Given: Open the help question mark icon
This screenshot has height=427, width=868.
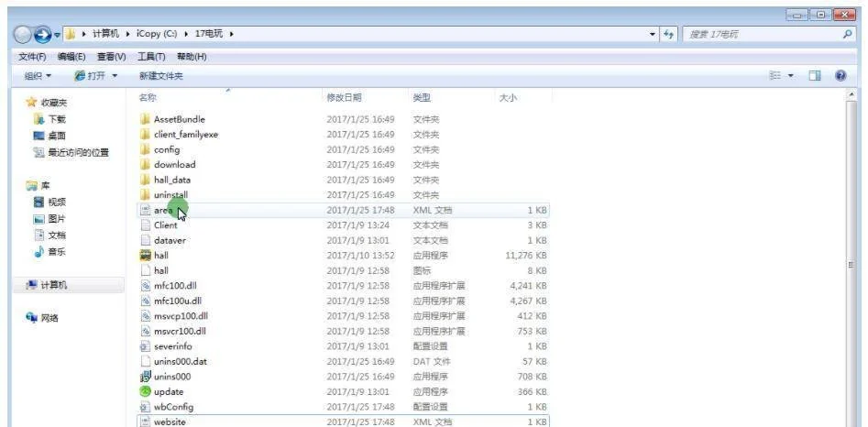Looking at the screenshot, I should point(840,76).
